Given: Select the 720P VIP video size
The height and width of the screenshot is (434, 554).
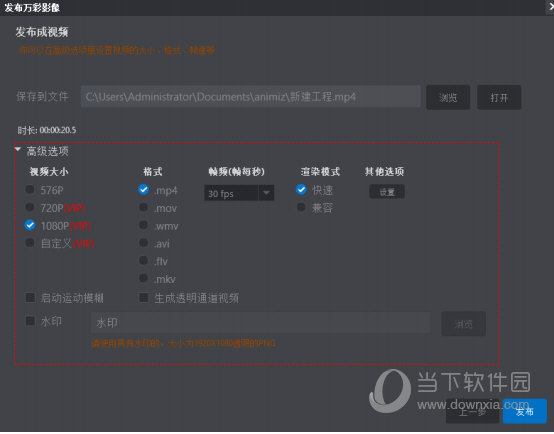Looking at the screenshot, I should click(x=30, y=207).
